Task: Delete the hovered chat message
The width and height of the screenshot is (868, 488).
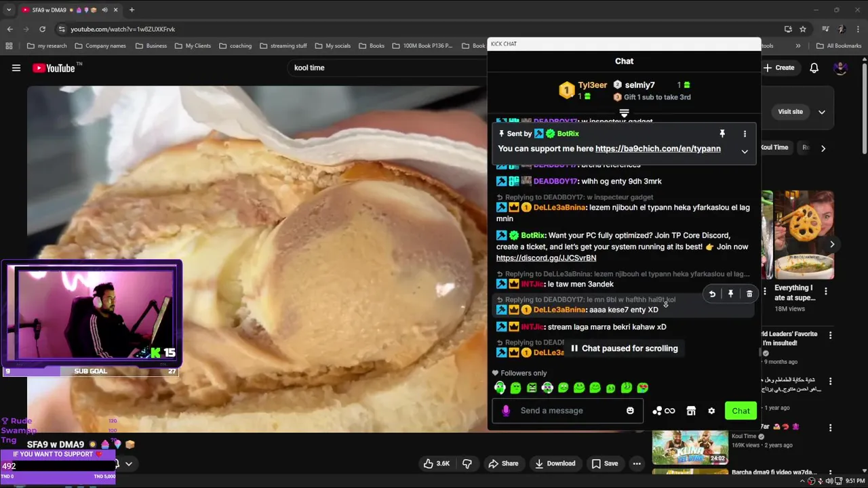Action: pyautogui.click(x=749, y=294)
